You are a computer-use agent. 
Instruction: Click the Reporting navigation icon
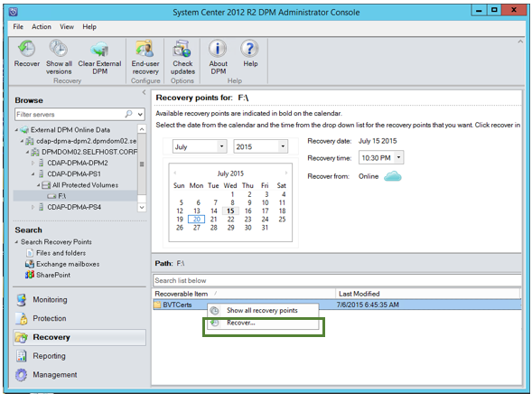[x=22, y=356]
